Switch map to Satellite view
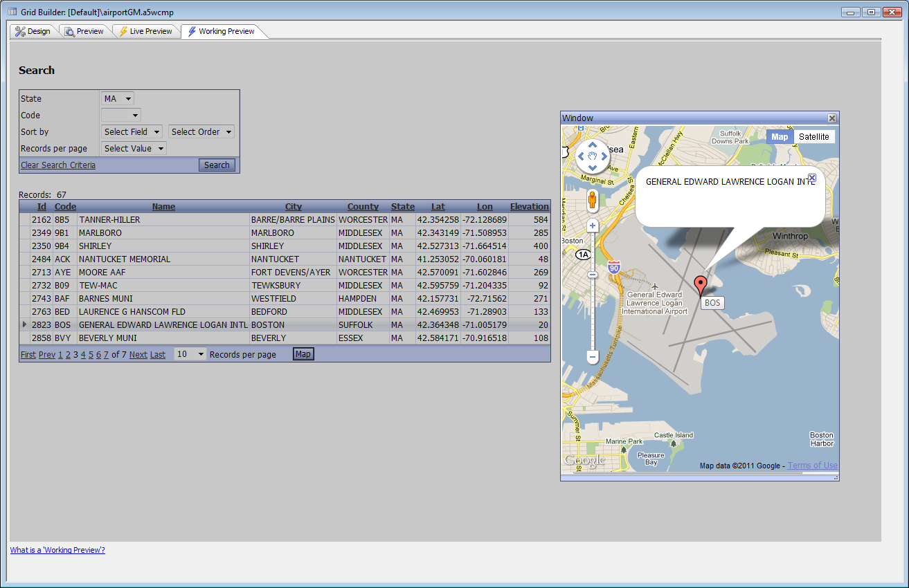 (814, 137)
